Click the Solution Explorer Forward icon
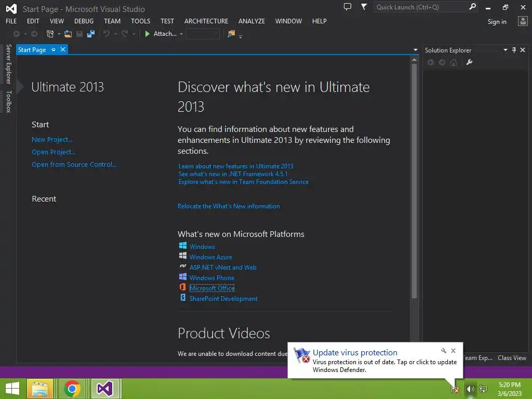The width and height of the screenshot is (532, 399). (x=442, y=62)
